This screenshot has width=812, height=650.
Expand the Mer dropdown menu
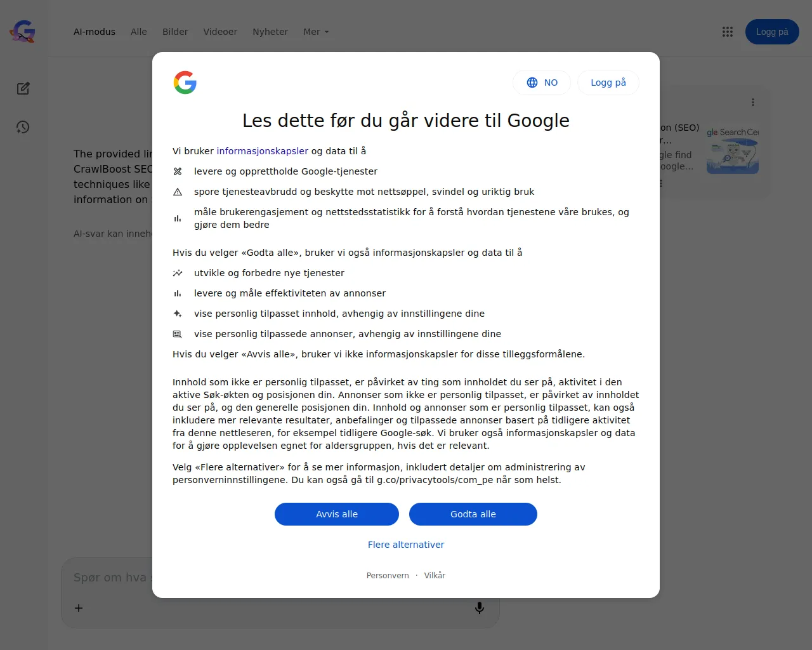(x=316, y=32)
